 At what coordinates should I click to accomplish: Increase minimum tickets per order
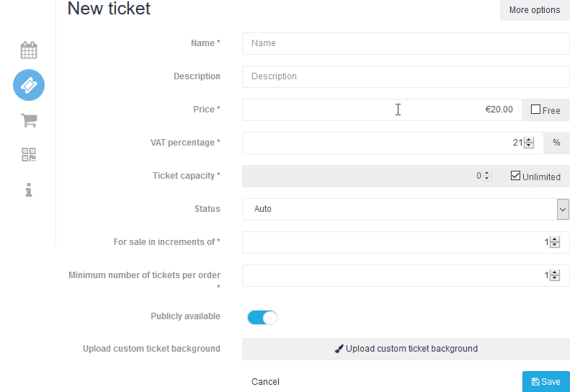tap(555, 272)
